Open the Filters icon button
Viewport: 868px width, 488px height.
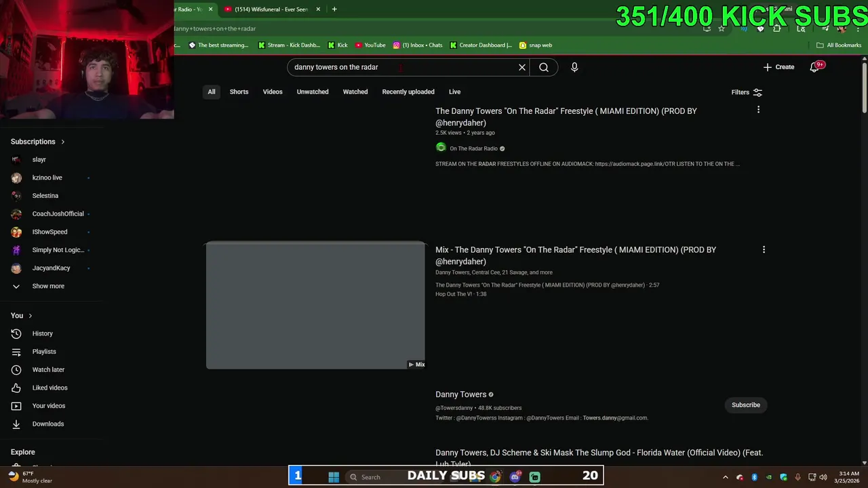tap(757, 92)
